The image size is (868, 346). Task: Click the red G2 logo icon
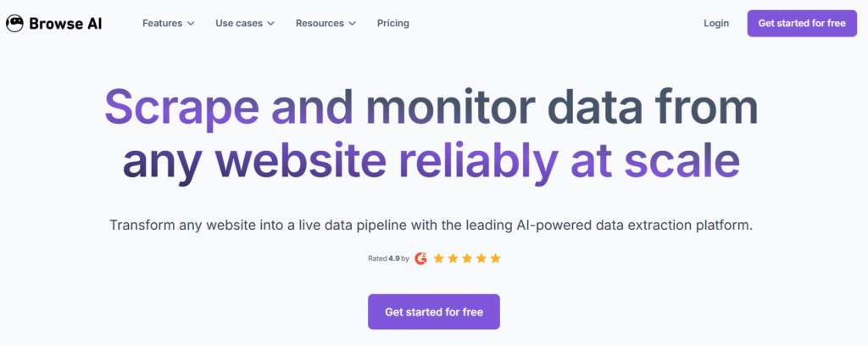[x=421, y=258]
